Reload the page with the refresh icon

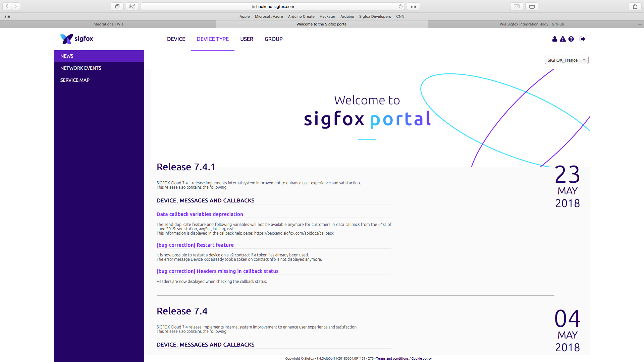point(400,6)
